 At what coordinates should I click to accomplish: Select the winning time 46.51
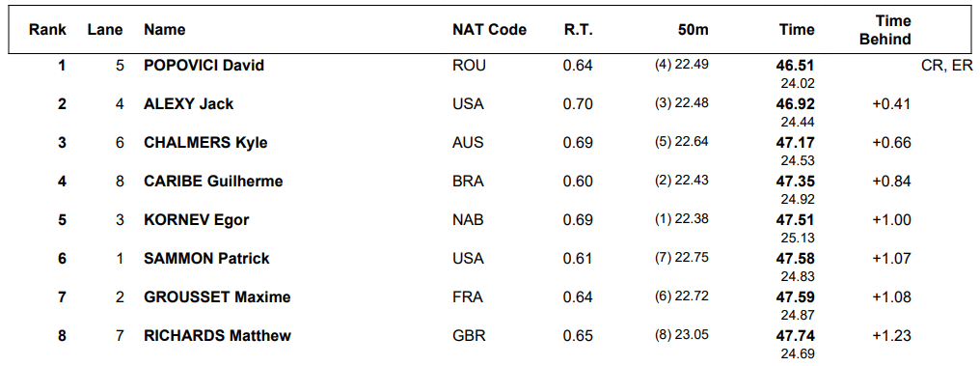[796, 66]
